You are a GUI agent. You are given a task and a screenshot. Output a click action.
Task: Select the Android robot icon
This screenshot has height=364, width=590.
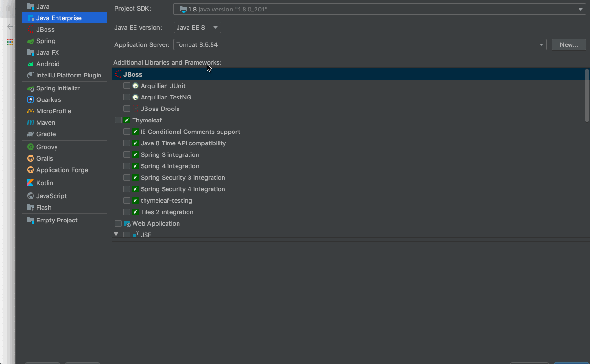point(31,64)
